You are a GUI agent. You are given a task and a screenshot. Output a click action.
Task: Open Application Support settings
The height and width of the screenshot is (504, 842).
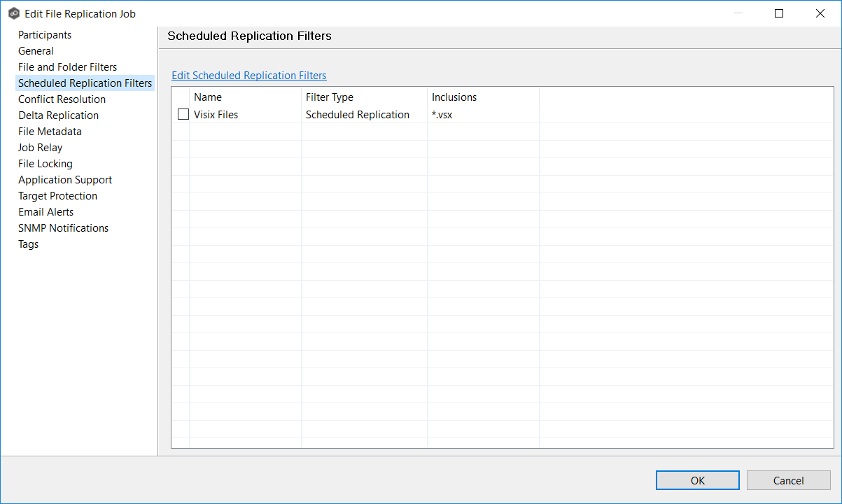(x=65, y=179)
